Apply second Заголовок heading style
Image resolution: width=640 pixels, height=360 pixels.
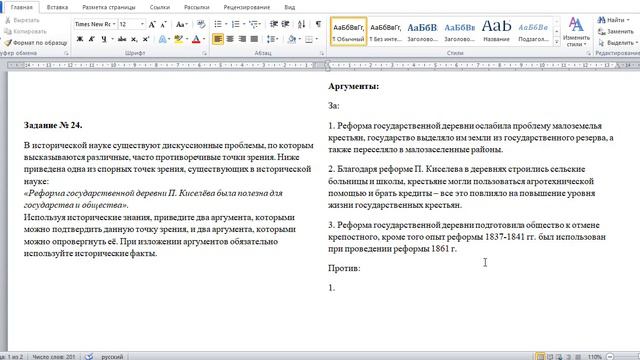460,31
